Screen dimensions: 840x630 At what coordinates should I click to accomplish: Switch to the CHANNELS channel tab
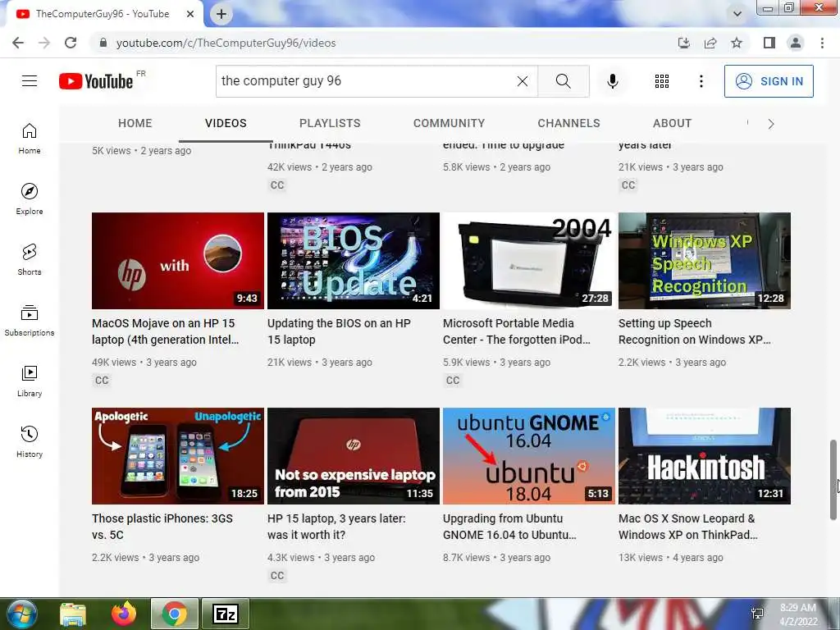click(x=569, y=123)
